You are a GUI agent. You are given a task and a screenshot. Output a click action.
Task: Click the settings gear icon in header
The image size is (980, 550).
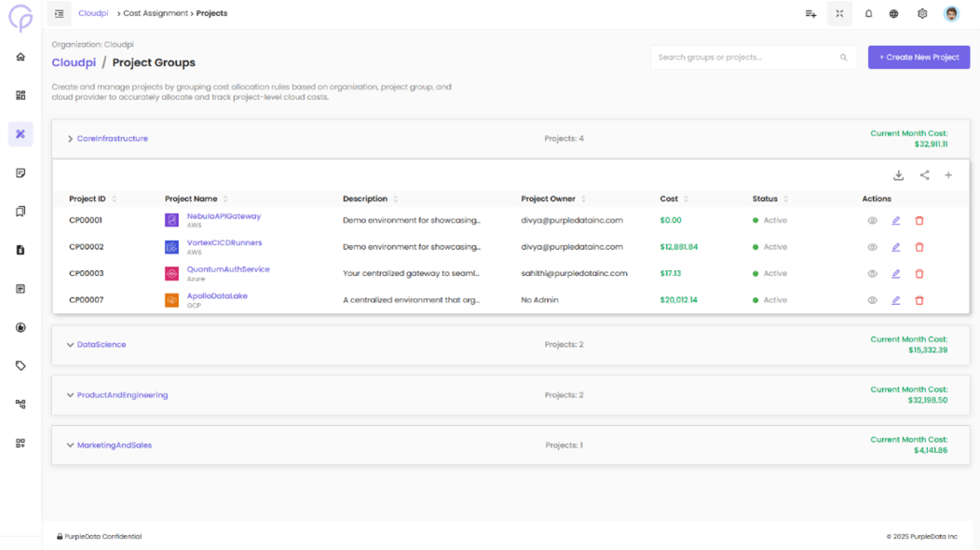click(921, 14)
